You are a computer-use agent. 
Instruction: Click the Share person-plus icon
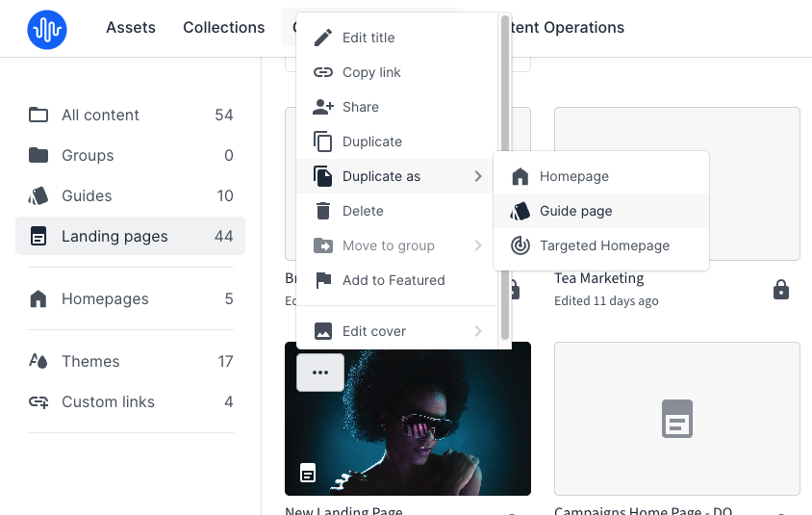[323, 107]
